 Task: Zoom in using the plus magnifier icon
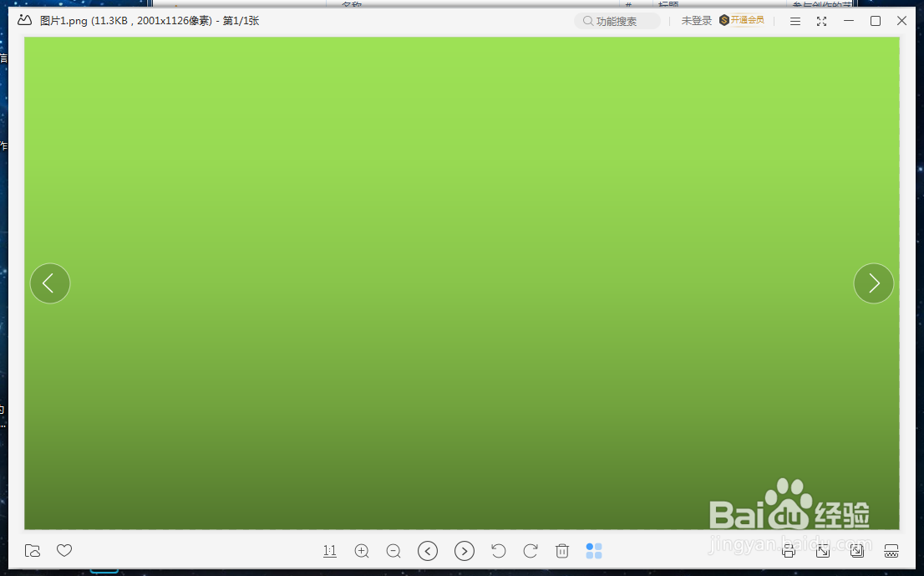(x=362, y=551)
